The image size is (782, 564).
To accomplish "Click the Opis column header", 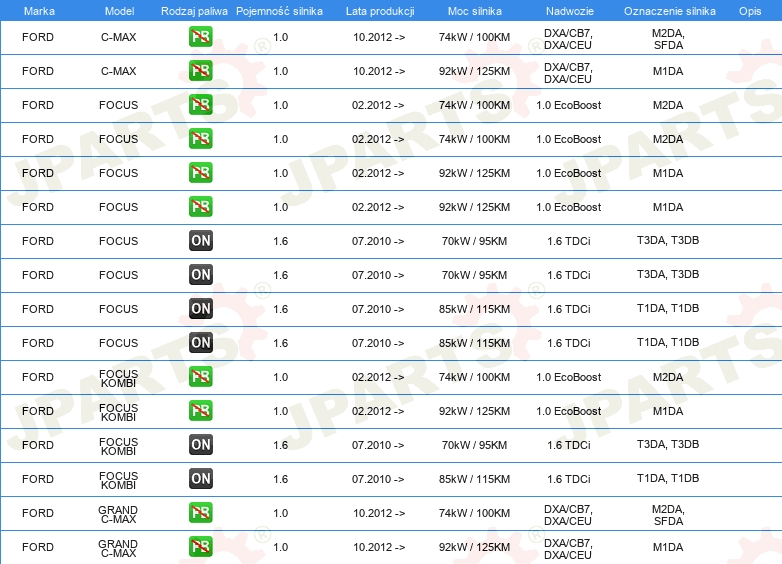I will coord(750,11).
